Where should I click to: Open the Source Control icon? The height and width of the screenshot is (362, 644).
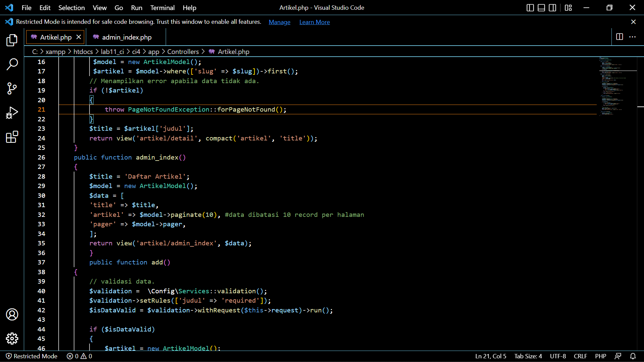click(x=12, y=88)
